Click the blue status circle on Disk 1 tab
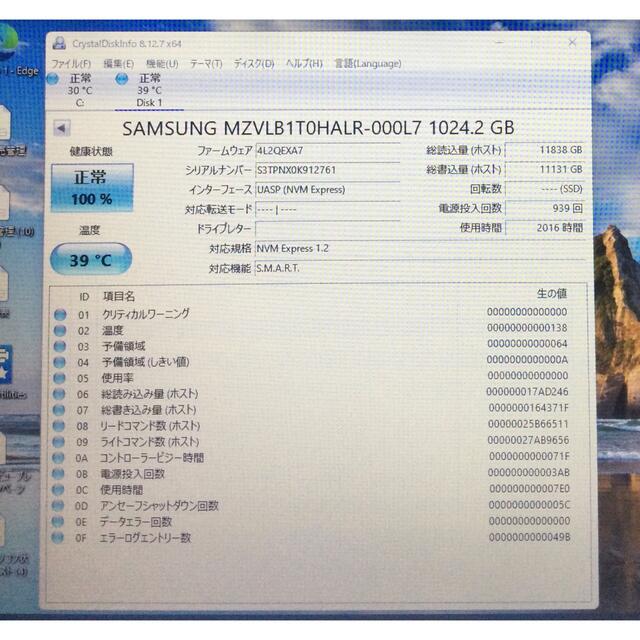 pos(122,79)
